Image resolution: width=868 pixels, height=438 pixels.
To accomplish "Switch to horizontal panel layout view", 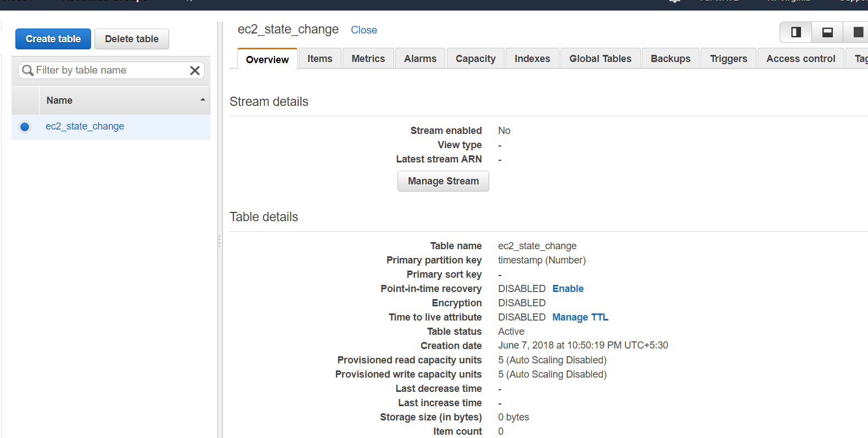I will [827, 32].
